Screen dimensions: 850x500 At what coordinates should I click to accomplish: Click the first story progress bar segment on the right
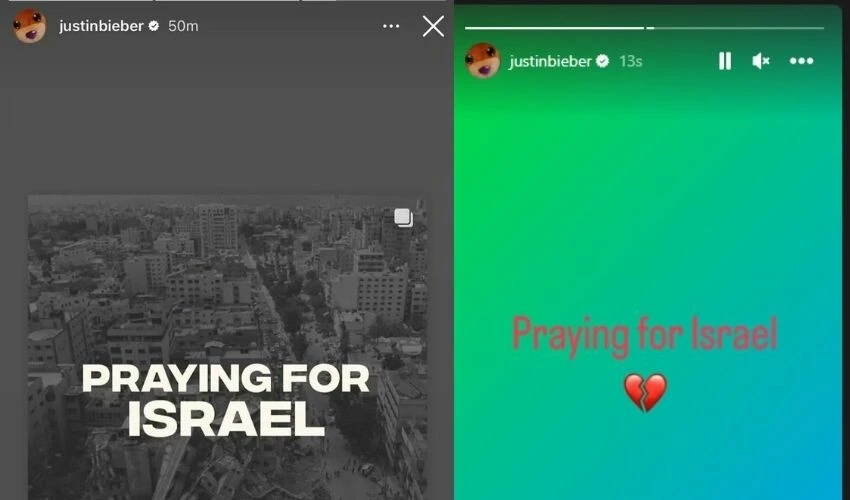554,28
